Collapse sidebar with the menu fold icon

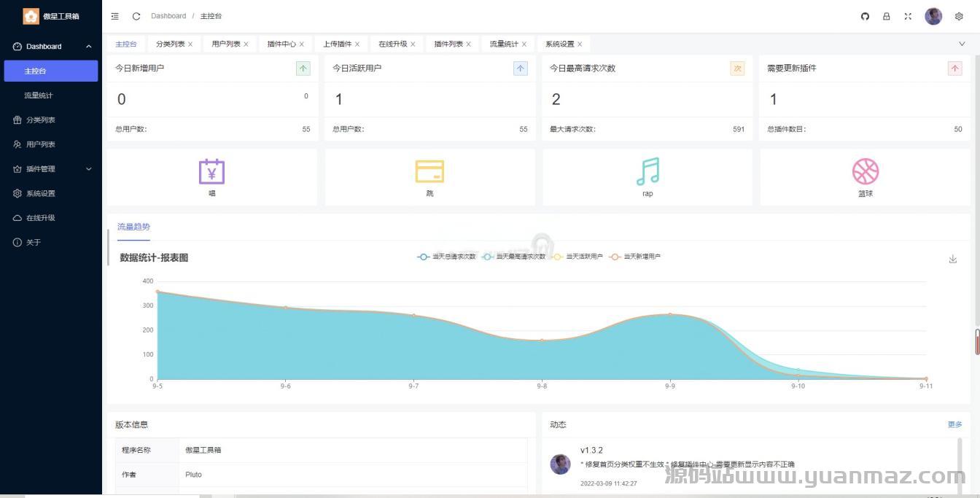[x=115, y=16]
